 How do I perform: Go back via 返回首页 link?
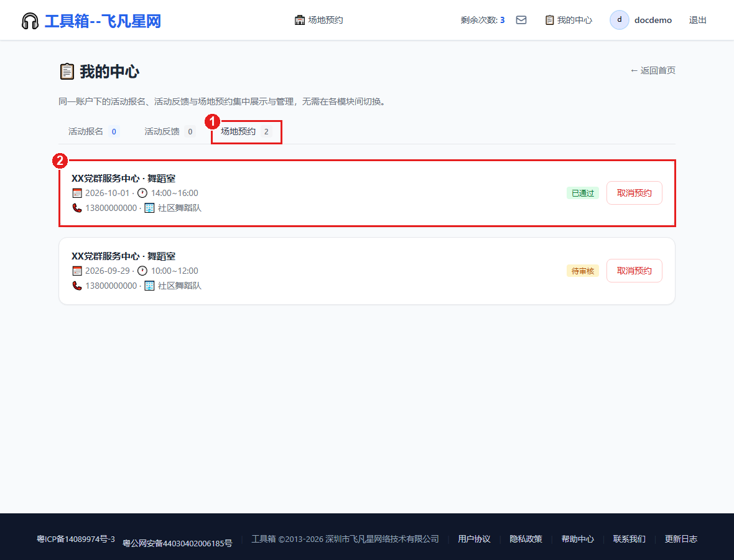point(653,70)
